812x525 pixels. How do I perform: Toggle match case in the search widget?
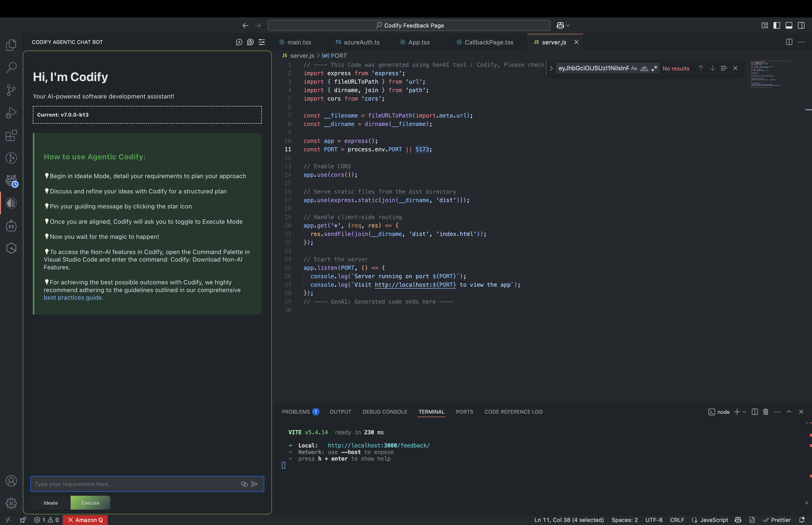pyautogui.click(x=634, y=68)
